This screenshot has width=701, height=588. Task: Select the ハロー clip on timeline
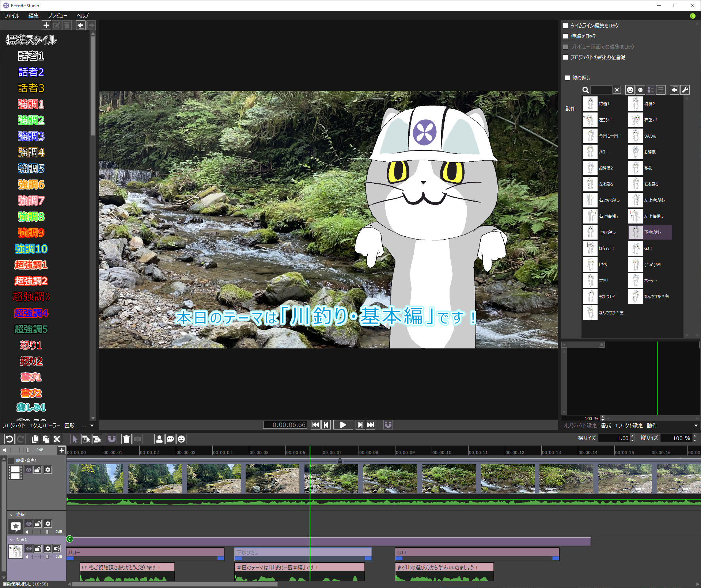coord(145,554)
